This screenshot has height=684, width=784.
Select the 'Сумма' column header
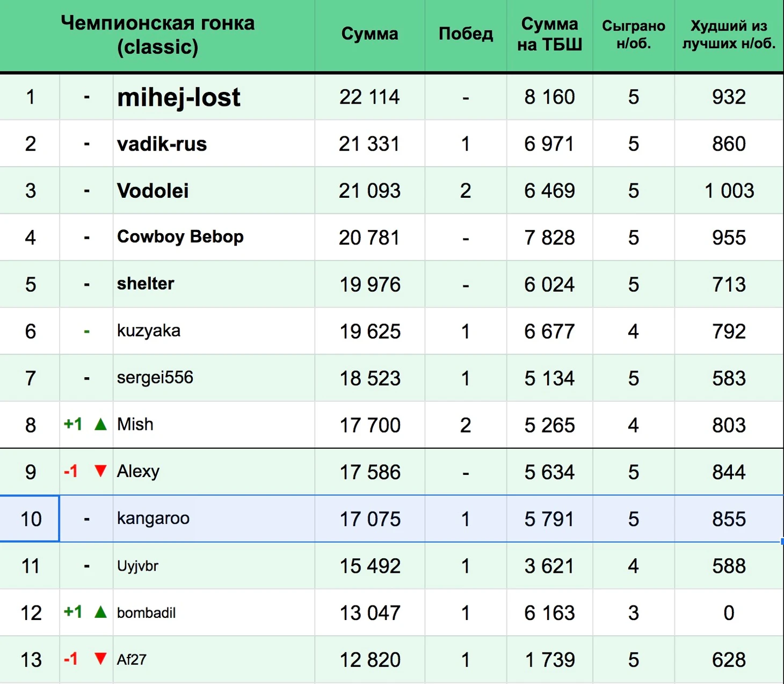(369, 34)
